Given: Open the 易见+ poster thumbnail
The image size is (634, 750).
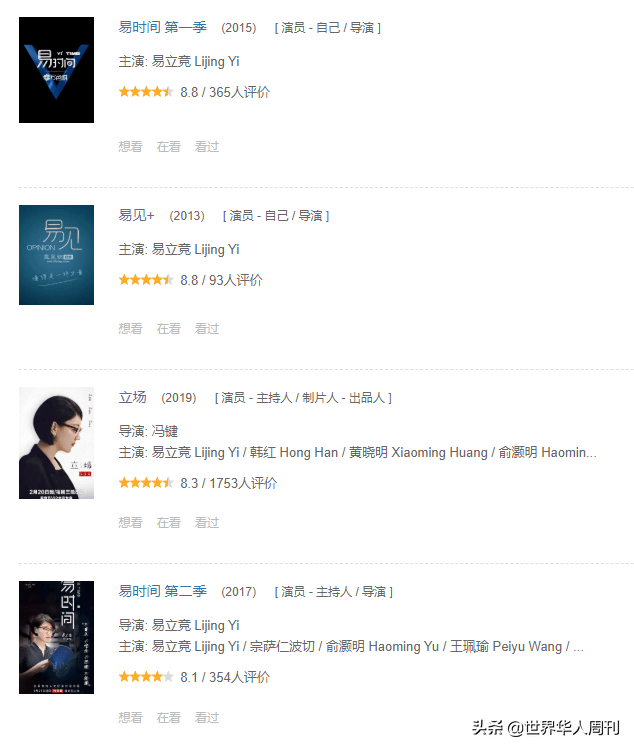Looking at the screenshot, I should pos(56,255).
